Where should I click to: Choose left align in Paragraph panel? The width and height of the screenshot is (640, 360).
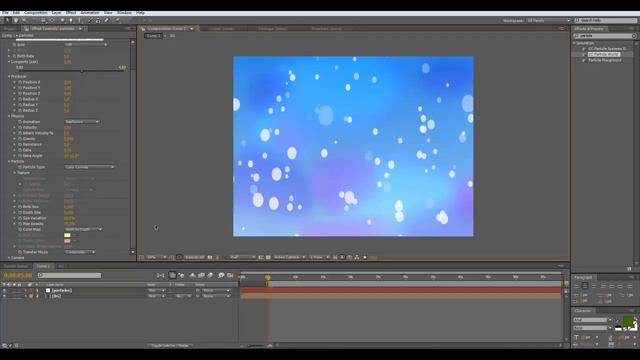tap(577, 286)
